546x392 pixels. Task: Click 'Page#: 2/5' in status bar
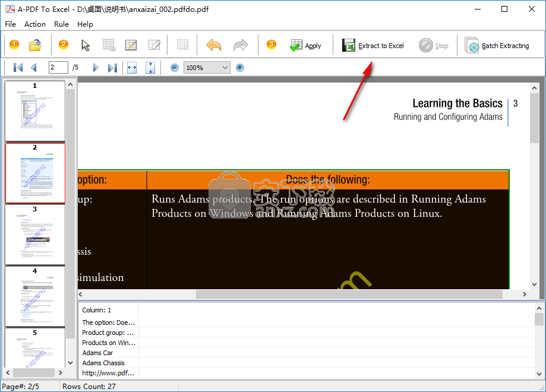[x=21, y=387]
